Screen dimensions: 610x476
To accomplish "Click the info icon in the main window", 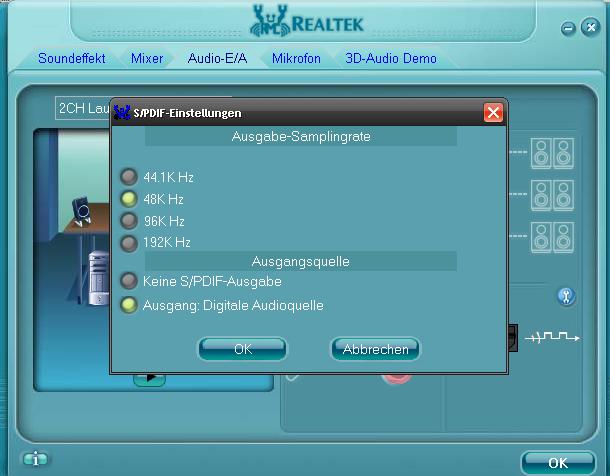I will pos(35,459).
